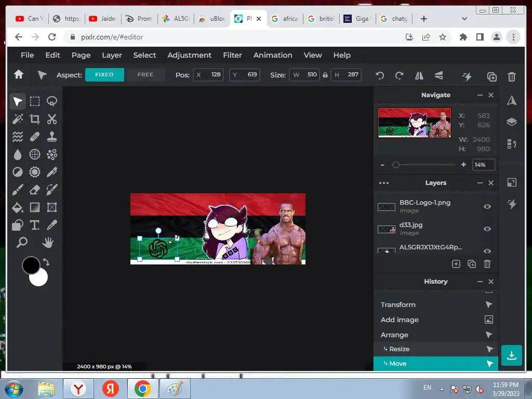Select the Gradient tool

35,207
